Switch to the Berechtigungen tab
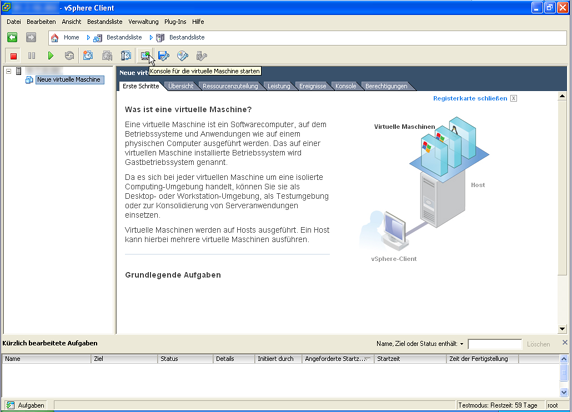Viewport: 572px width, 412px height. (386, 86)
